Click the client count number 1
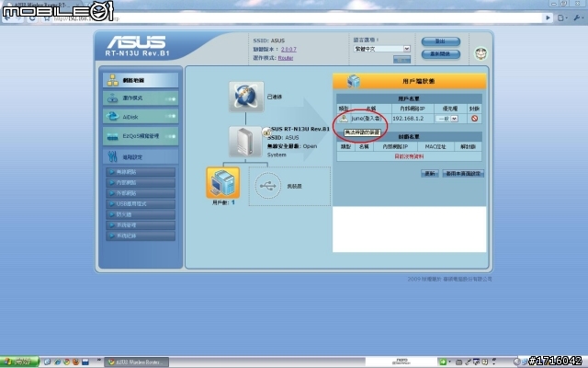 [232, 202]
